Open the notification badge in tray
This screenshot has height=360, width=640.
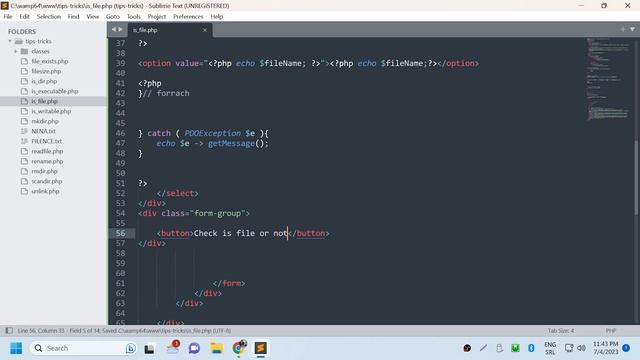tap(626, 348)
